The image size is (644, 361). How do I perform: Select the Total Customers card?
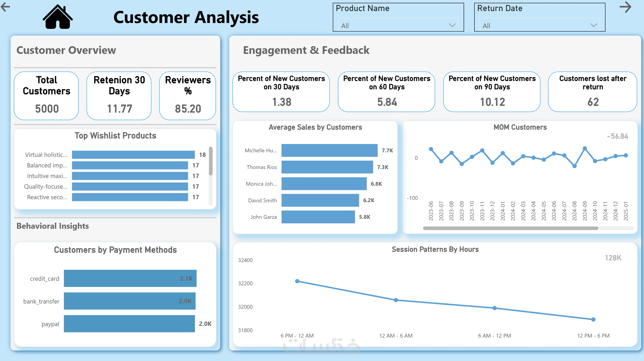(x=46, y=96)
